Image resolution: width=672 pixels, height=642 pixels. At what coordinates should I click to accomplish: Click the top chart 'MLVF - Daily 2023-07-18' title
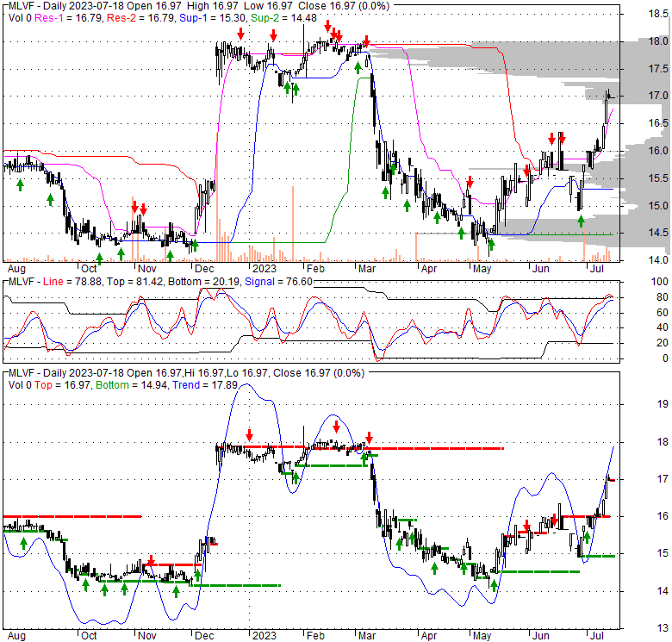(x=66, y=6)
